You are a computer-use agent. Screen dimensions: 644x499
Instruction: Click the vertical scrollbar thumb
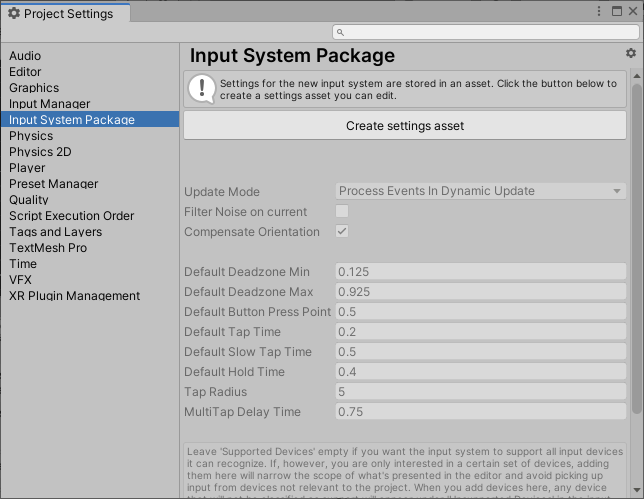(637, 249)
